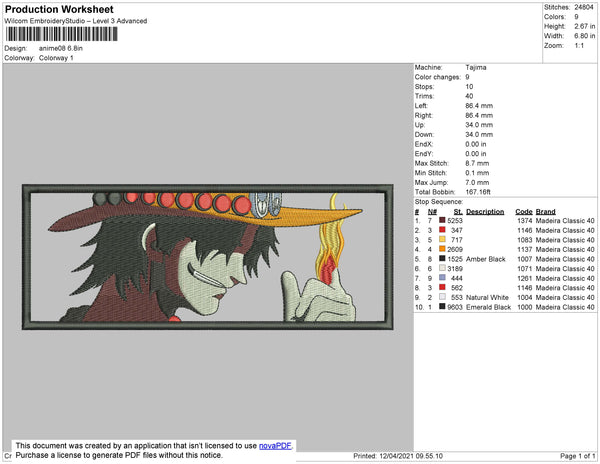Click the Stops value "10"
Screen dimensions: 600x464
pyautogui.click(x=470, y=86)
